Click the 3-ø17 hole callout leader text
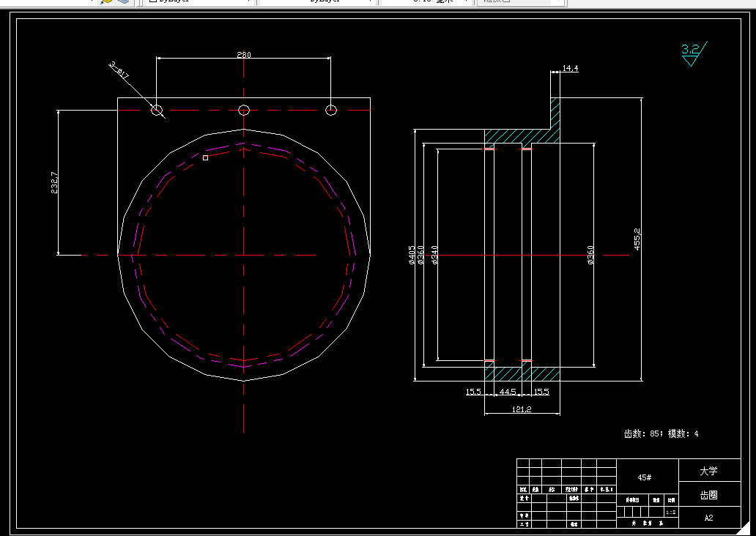 119,70
